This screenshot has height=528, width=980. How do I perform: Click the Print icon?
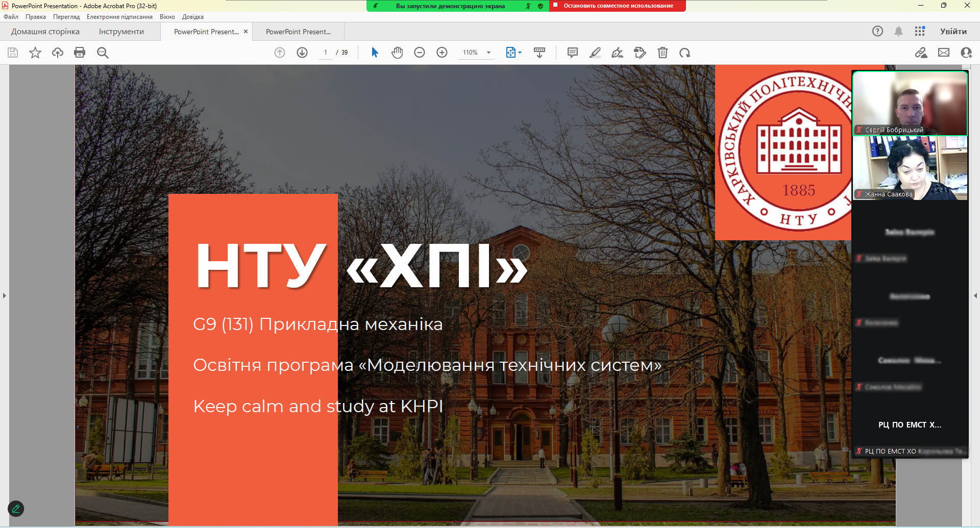80,53
